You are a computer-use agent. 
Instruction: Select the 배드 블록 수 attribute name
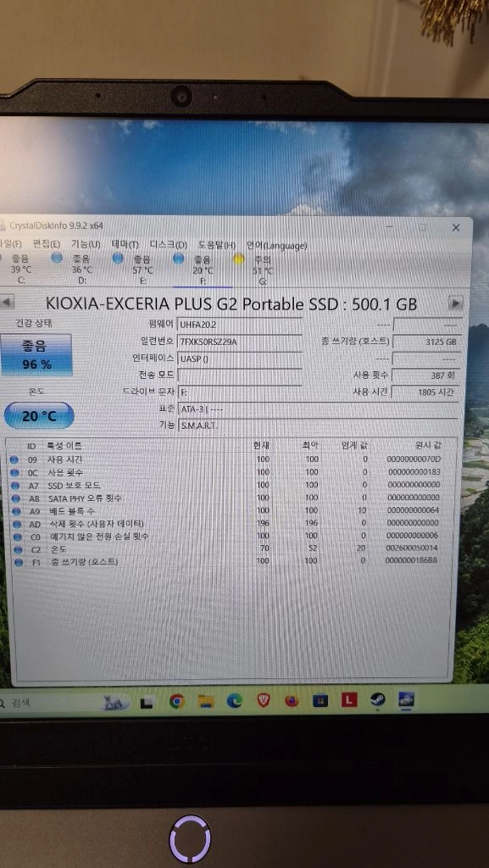pos(72,511)
